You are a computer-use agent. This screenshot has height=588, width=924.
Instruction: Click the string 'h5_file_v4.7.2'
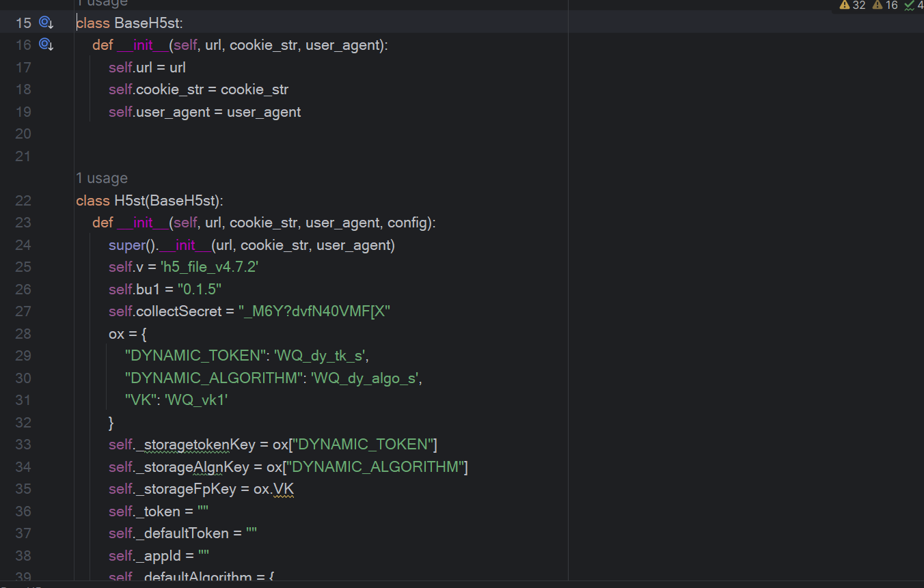[x=209, y=267]
